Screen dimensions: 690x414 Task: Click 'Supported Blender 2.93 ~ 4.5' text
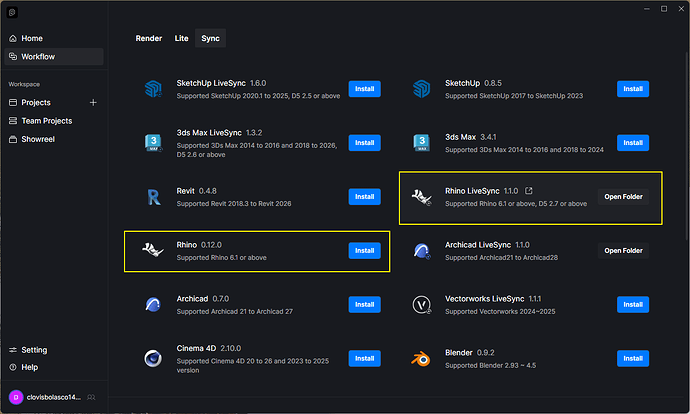click(490, 365)
